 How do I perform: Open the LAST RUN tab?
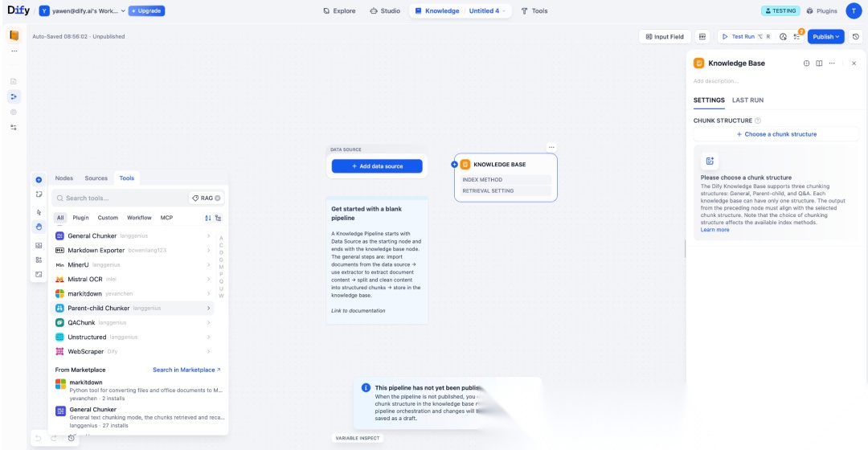[x=747, y=100]
